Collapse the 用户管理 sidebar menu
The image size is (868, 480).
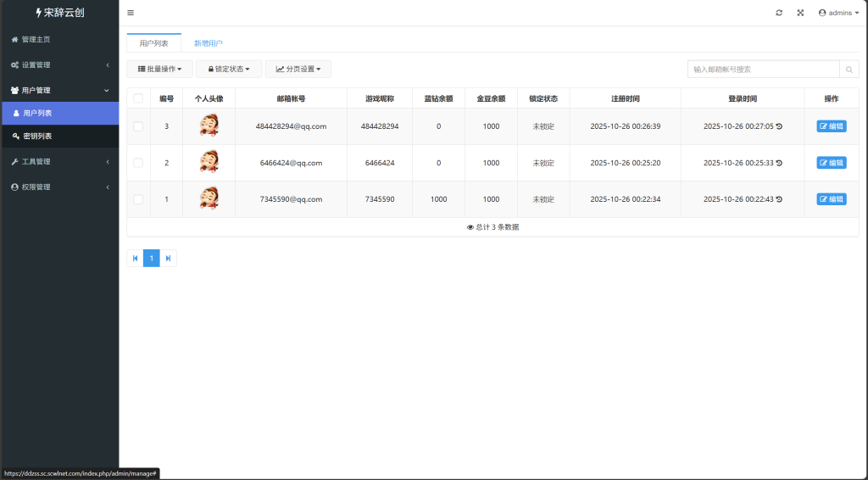60,90
